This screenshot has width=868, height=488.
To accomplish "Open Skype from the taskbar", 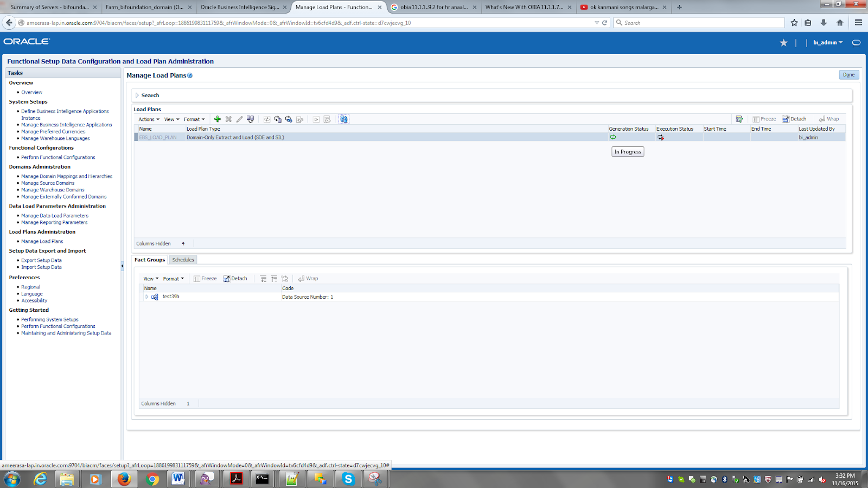I will tap(348, 479).
